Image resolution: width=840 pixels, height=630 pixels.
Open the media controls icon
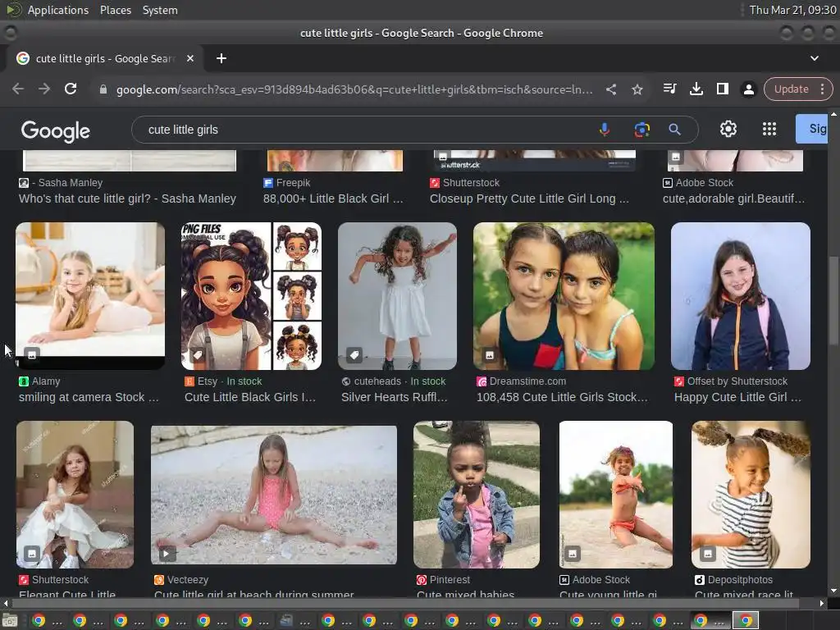(x=670, y=89)
